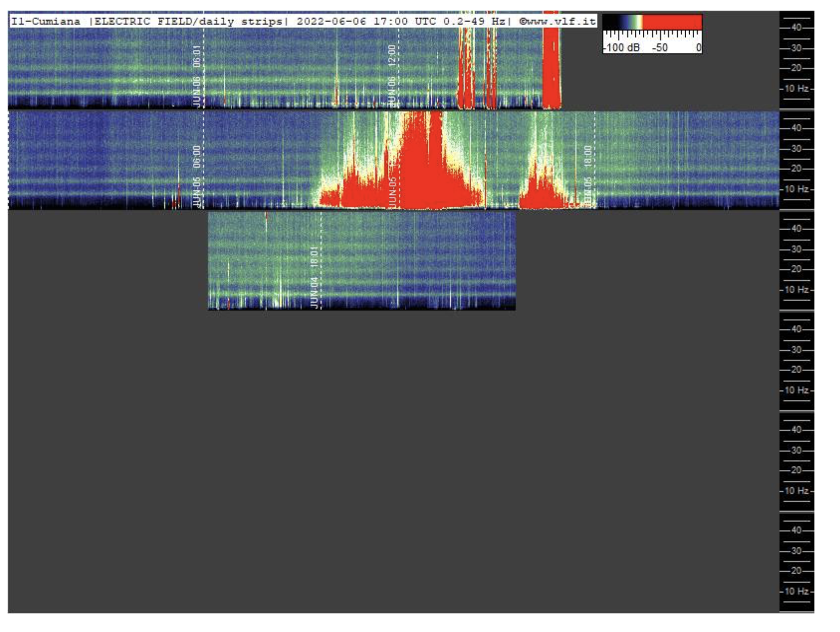
Task: Click the "40" axis label of the JUN-04 strip
Action: pos(797,229)
